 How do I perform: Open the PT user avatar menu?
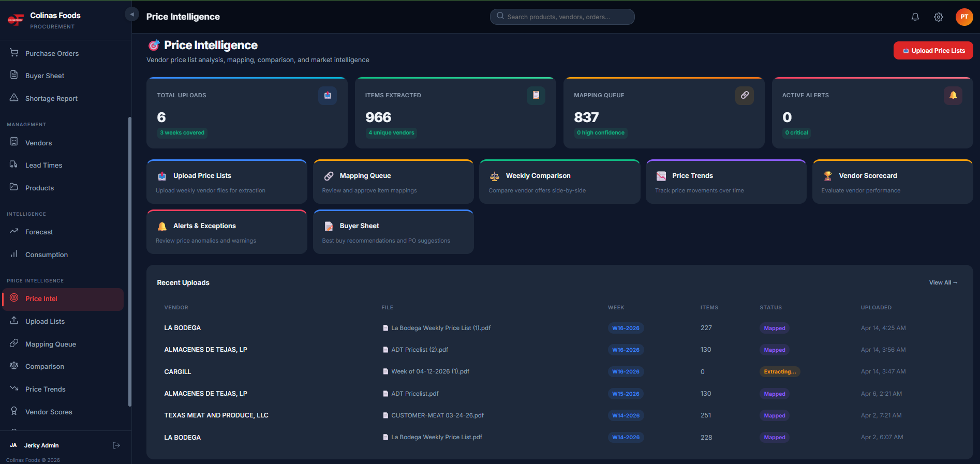click(x=964, y=17)
